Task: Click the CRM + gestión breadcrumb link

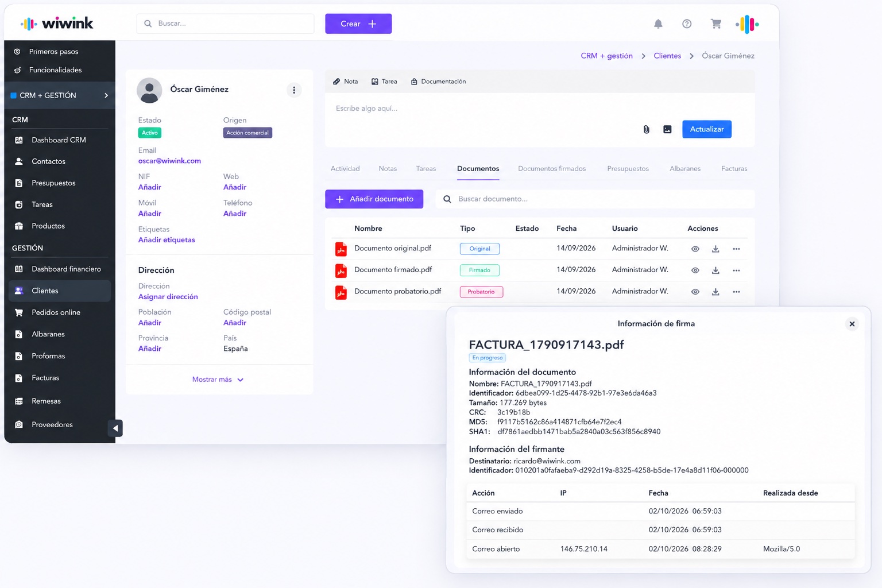Action: (x=606, y=56)
